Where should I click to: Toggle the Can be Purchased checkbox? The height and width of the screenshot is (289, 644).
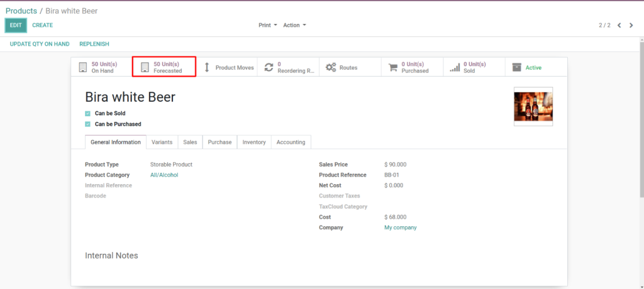point(87,124)
